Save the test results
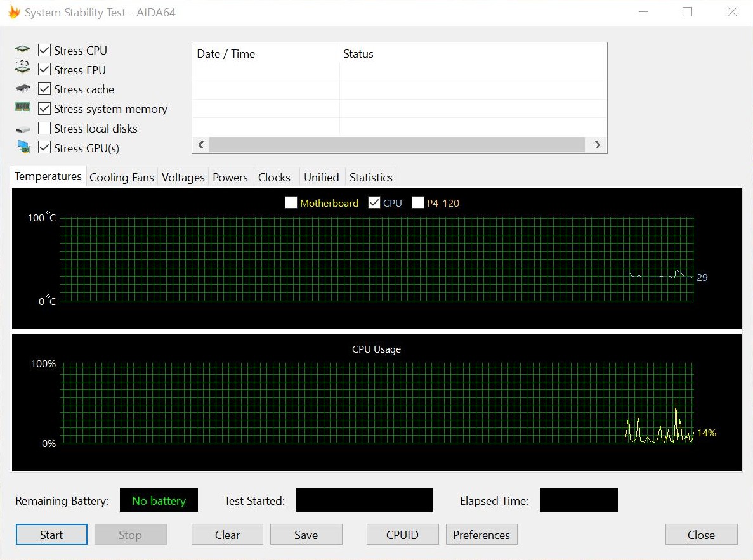This screenshot has width=753, height=560. click(306, 535)
